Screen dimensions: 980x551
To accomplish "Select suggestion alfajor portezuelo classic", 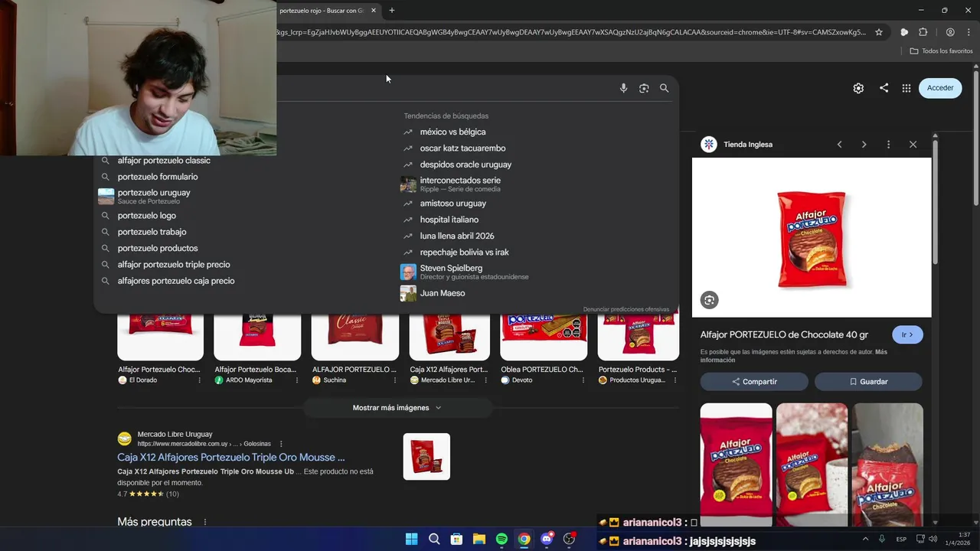I will point(164,161).
